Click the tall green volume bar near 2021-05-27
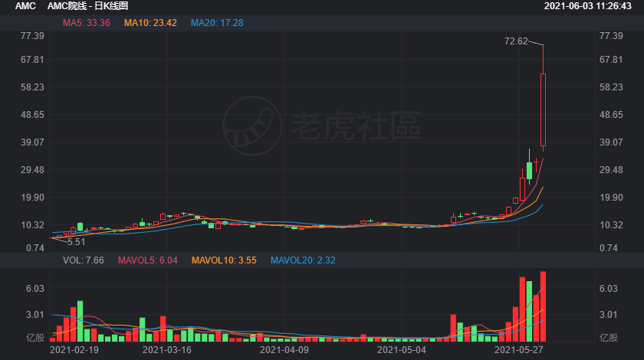644x360 pixels. (x=530, y=311)
